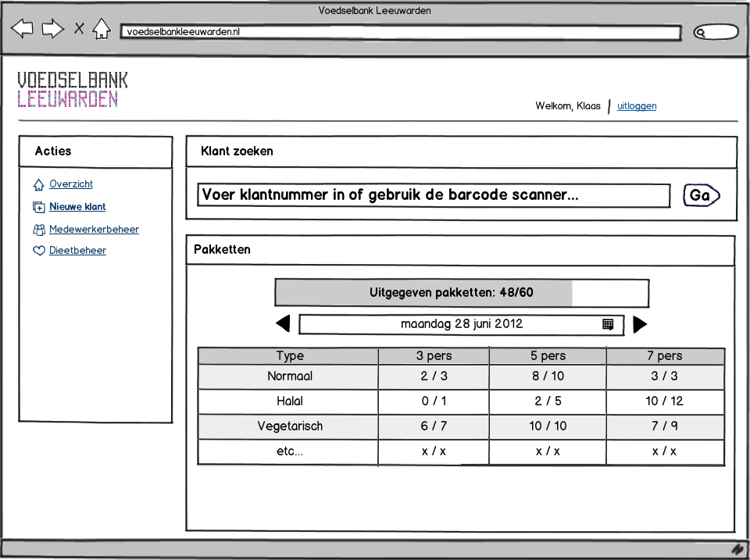The image size is (750, 560).
Task: Click the browser search magnifier box
Action: 716,32
